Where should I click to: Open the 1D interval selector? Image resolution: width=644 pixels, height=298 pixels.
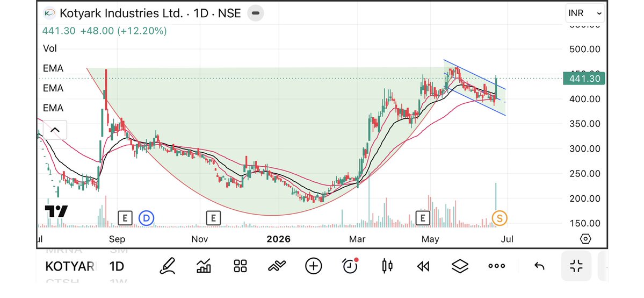[x=117, y=267]
